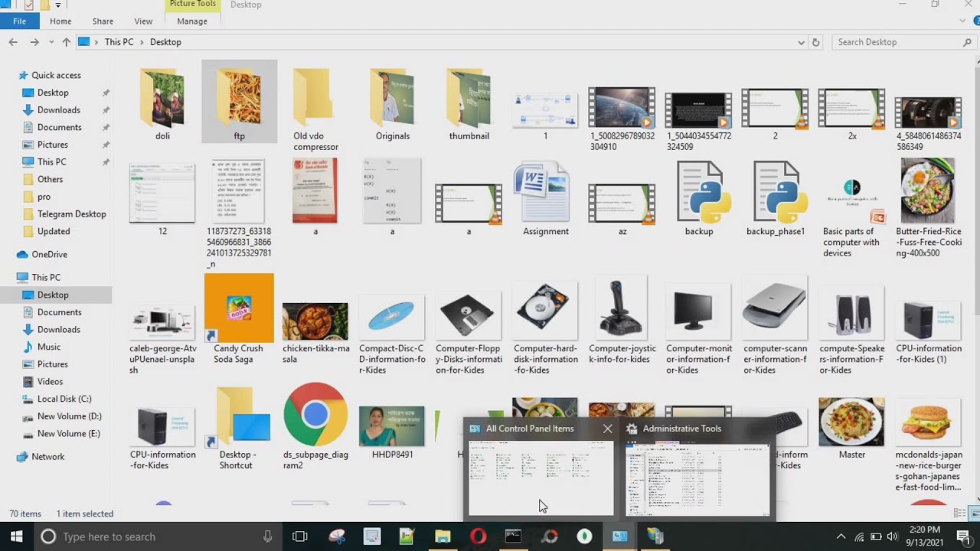The image size is (980, 551).
Task: Open the File Explorer taskbar icon
Action: [x=443, y=536]
